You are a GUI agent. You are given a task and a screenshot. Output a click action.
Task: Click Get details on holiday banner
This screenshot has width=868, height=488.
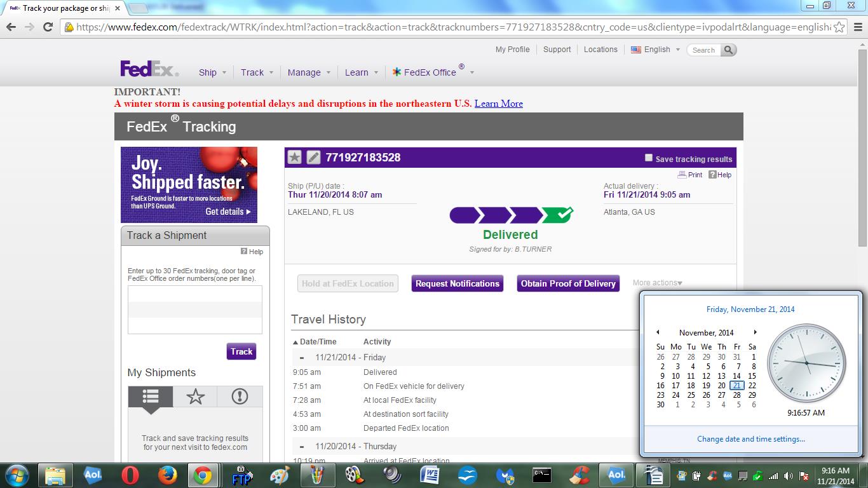point(228,212)
